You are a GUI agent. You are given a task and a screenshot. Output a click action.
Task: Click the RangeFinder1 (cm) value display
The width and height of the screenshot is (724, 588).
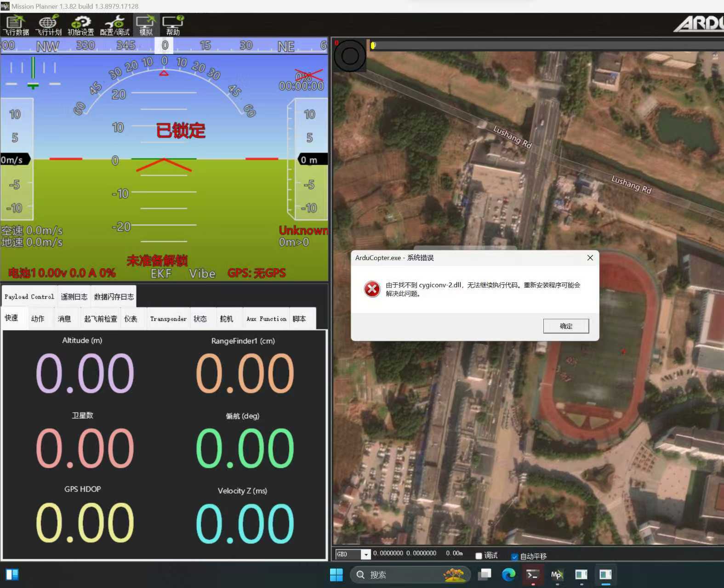click(245, 373)
